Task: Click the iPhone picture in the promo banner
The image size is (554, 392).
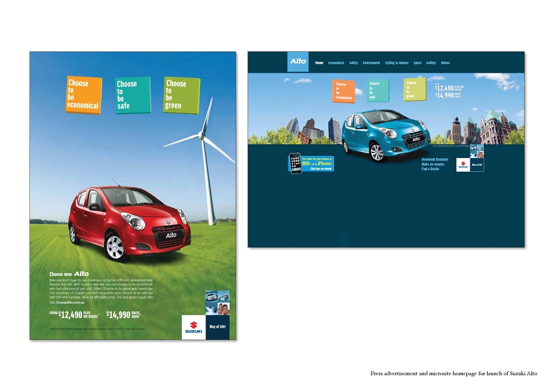Action: coord(295,163)
